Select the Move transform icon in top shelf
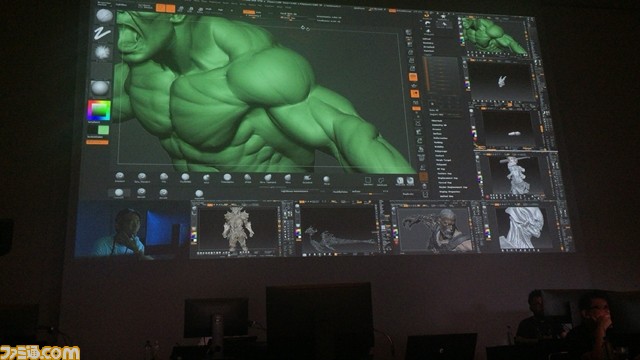The image size is (640, 360). pos(180,9)
